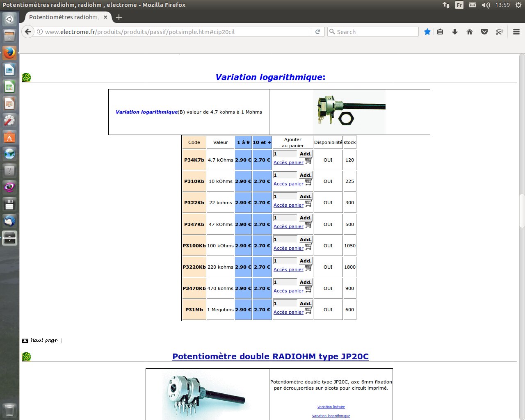The width and height of the screenshot is (525, 420).
Task: Reload the page with the refresh icon
Action: pos(317,32)
